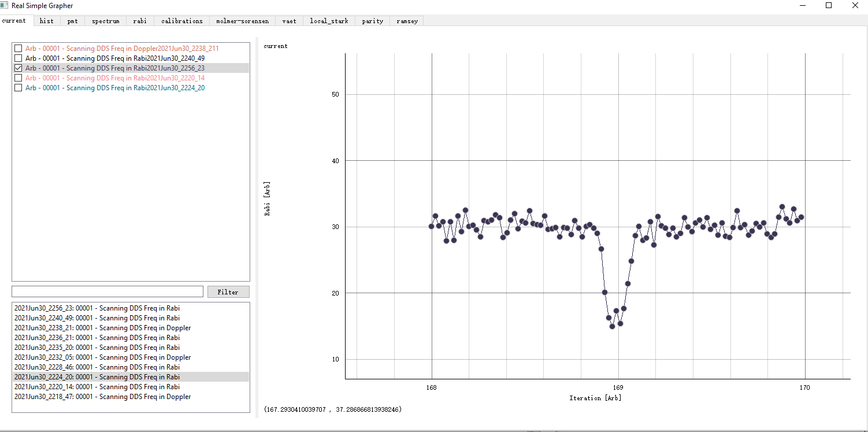Select 2021Jun30_2240_49 Rabi entry in list

[131, 318]
